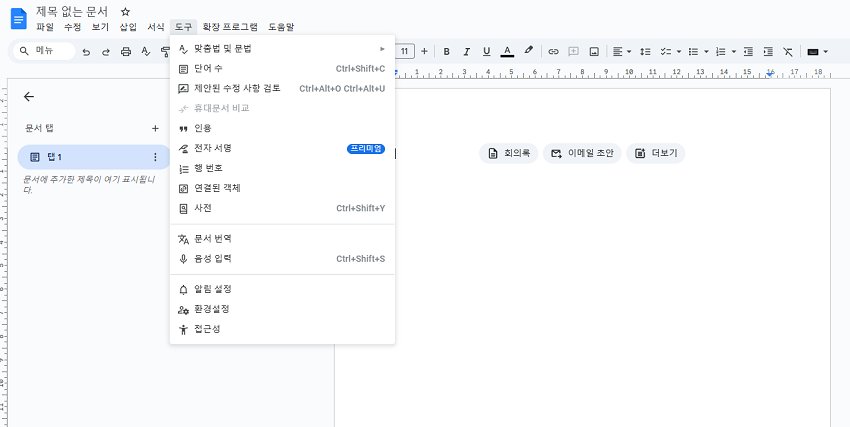
Task: Open the checklist dropdown arrow
Action: [x=679, y=51]
